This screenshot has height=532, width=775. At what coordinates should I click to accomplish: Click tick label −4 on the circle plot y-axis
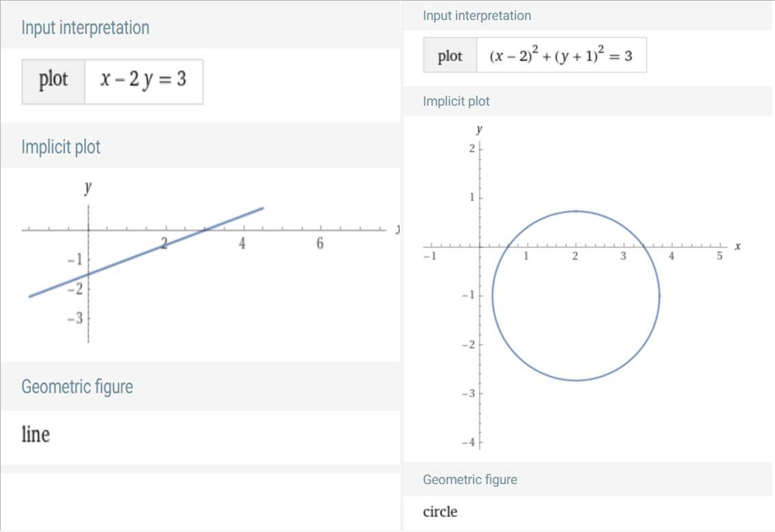468,442
